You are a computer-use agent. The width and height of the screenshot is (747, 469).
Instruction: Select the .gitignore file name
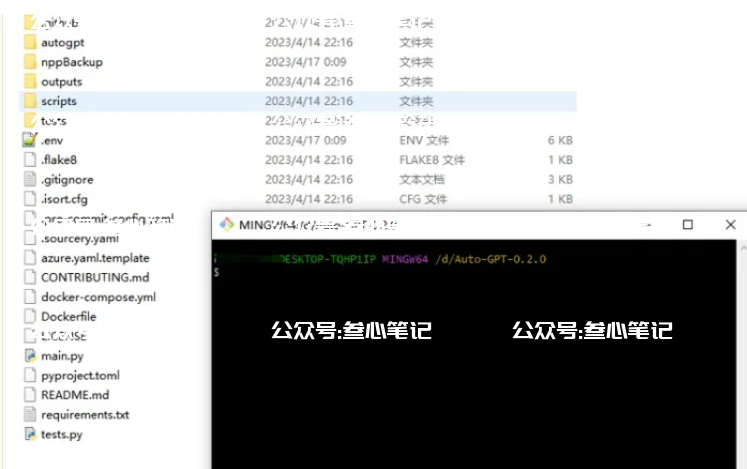67,180
